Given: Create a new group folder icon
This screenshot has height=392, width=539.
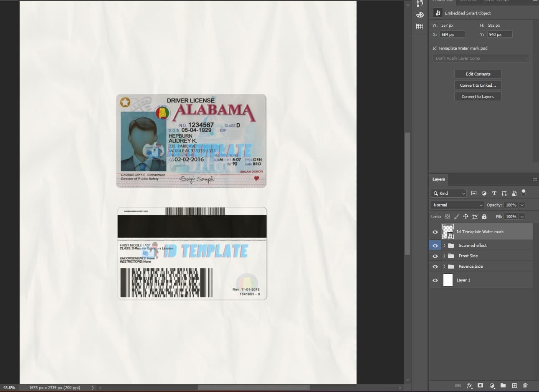Looking at the screenshot, I should [x=503, y=386].
